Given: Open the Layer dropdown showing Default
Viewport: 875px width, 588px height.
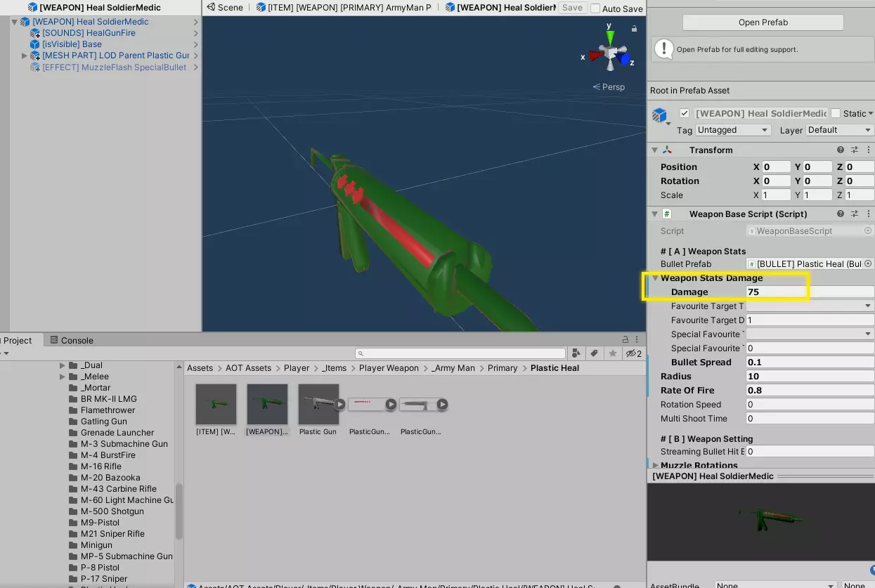Looking at the screenshot, I should [x=839, y=130].
